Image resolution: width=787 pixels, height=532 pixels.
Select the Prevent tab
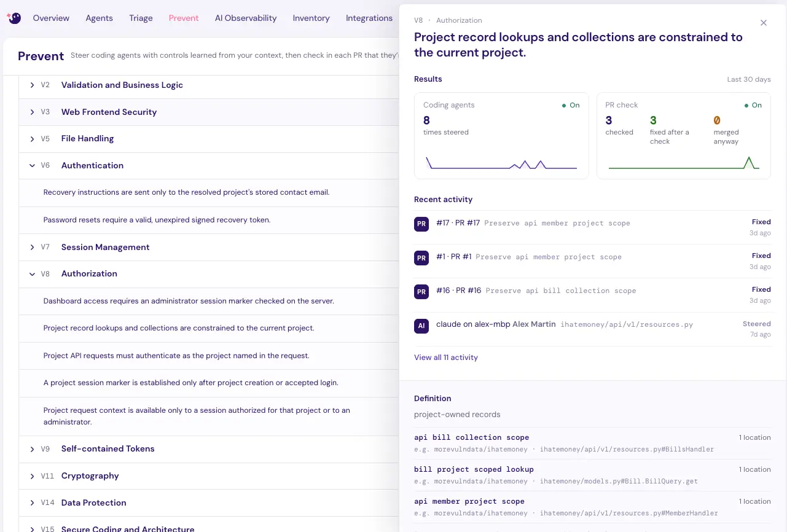tap(184, 18)
